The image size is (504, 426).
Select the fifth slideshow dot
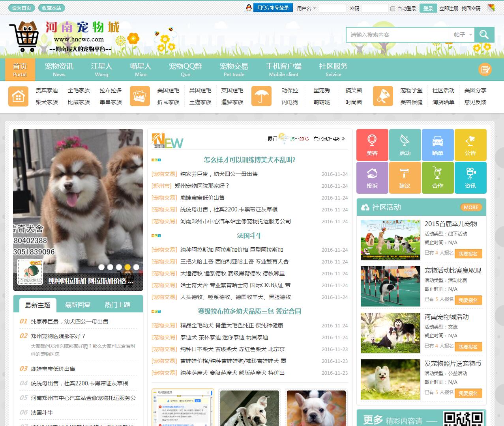pyautogui.click(x=136, y=267)
